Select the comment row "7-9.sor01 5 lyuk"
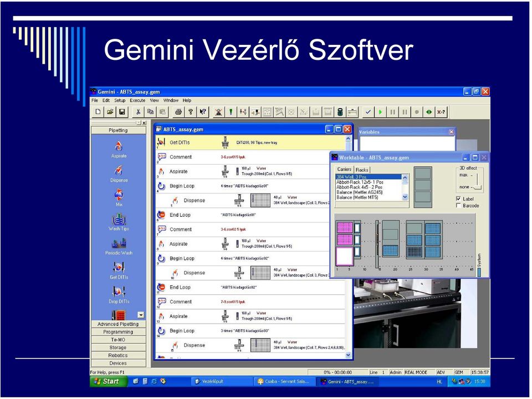This screenshot has height=399, width=532. [x=250, y=302]
